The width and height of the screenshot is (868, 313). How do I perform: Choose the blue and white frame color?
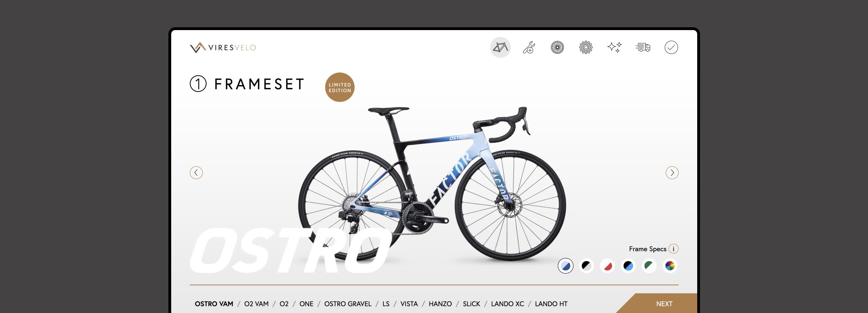[x=565, y=266]
